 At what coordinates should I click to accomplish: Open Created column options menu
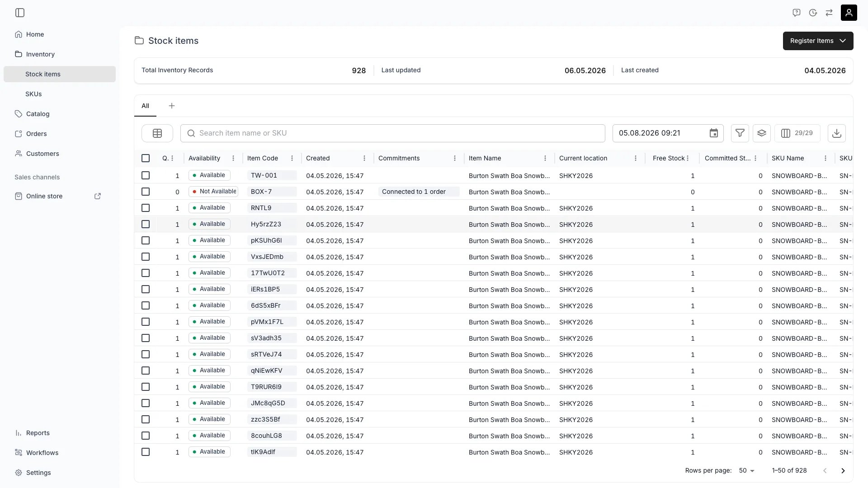pos(364,158)
